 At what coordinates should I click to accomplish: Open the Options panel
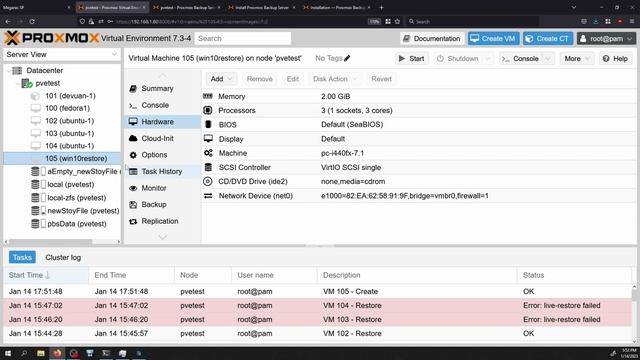154,155
